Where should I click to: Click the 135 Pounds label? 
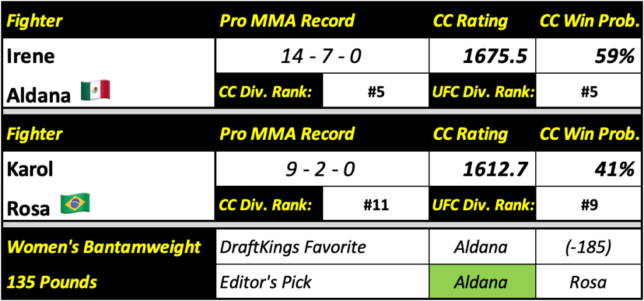[x=52, y=281]
